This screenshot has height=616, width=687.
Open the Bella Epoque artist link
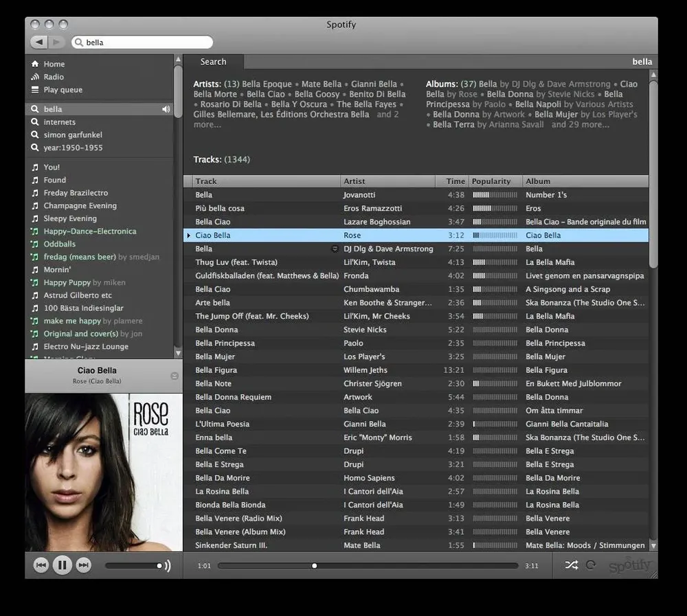tap(267, 84)
